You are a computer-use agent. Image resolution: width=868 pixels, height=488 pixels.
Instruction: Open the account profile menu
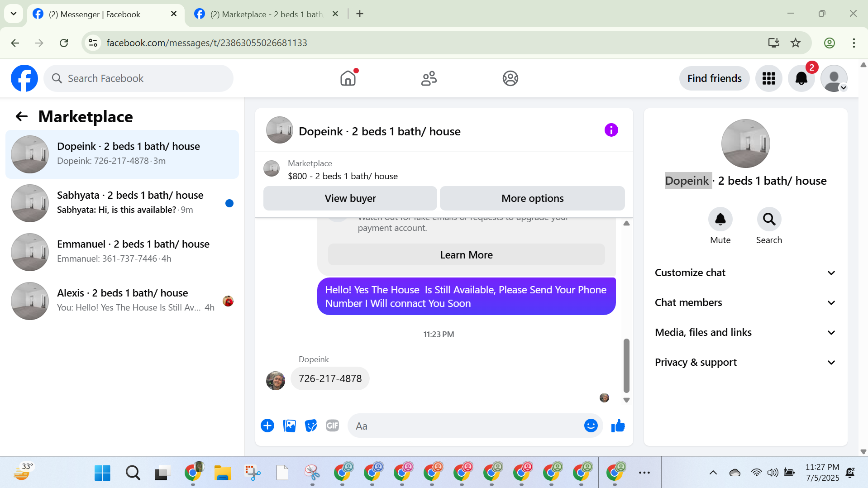pyautogui.click(x=834, y=78)
